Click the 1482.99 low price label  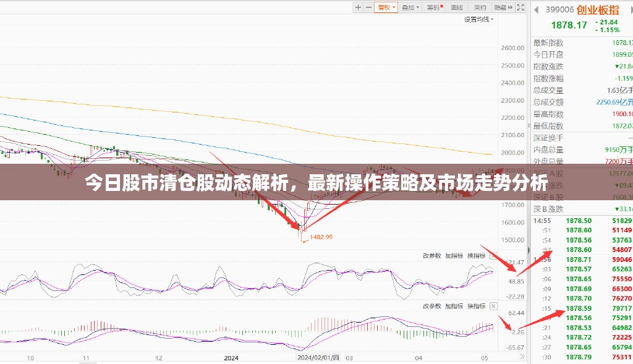[321, 237]
